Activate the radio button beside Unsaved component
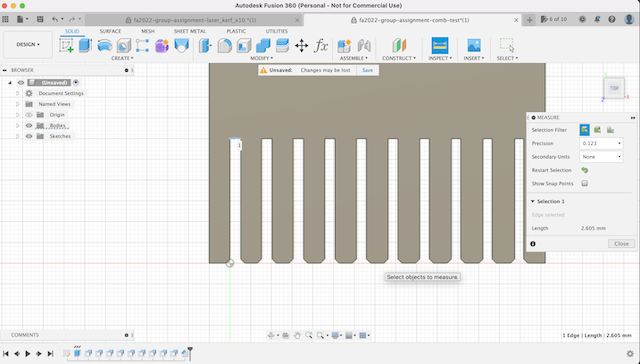This screenshot has width=640, height=364. (76, 83)
